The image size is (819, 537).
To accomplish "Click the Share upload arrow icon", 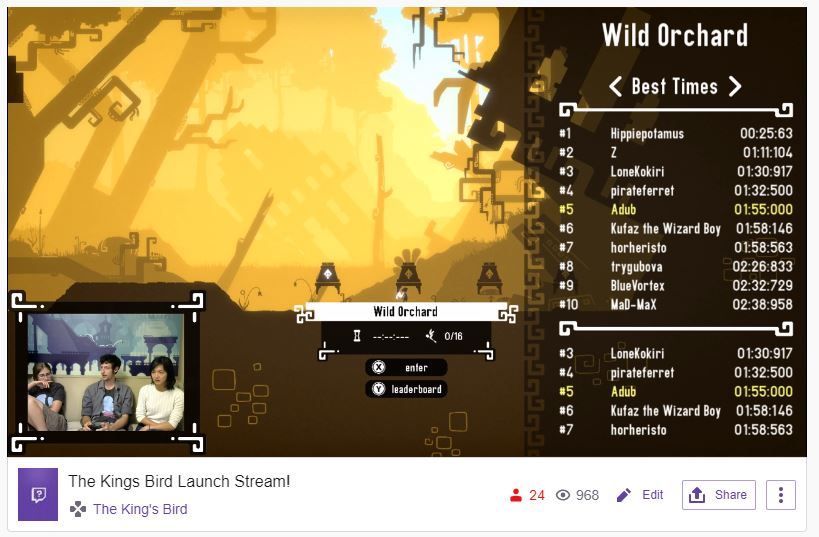I will click(x=697, y=495).
